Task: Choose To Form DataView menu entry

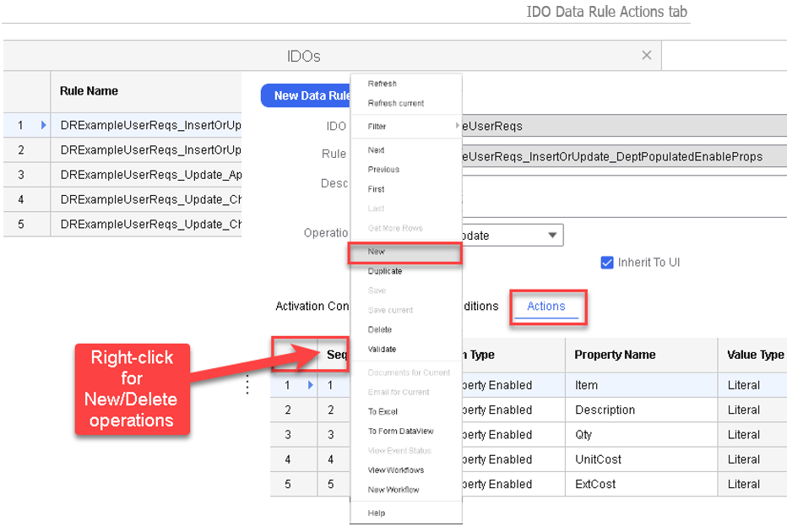Action: tap(400, 432)
